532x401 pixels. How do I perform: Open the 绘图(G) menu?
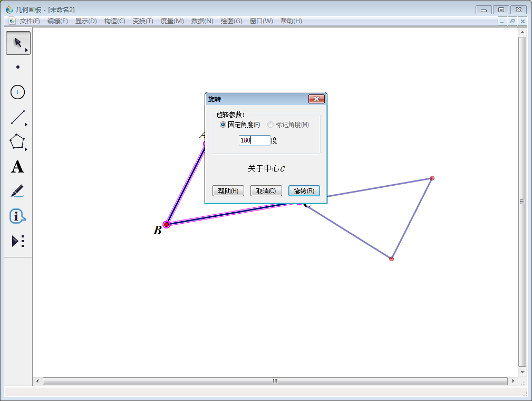tap(231, 21)
